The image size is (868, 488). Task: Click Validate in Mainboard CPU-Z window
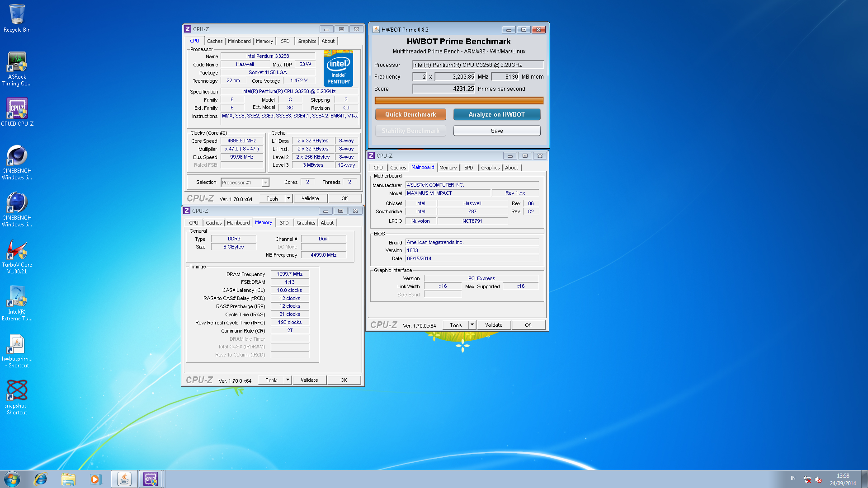(x=494, y=325)
